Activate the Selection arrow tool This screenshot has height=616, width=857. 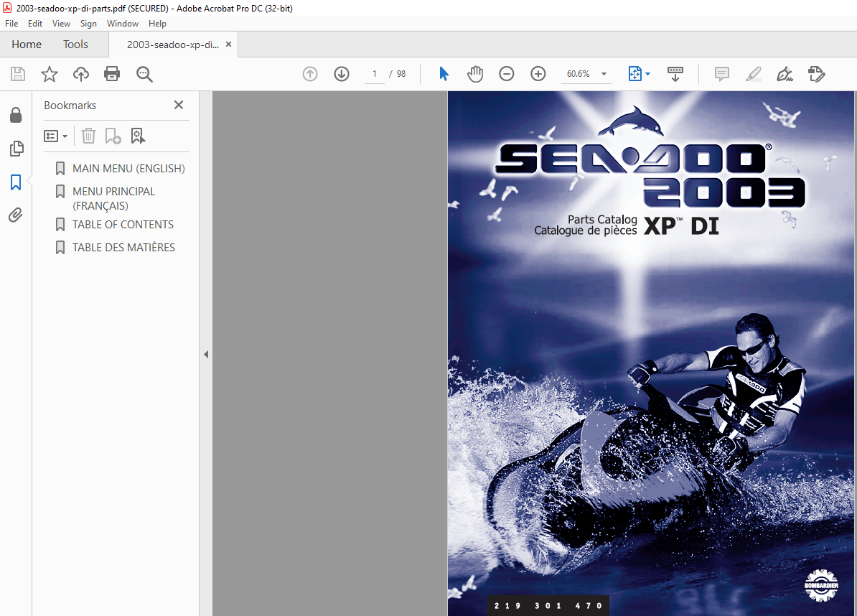(444, 74)
